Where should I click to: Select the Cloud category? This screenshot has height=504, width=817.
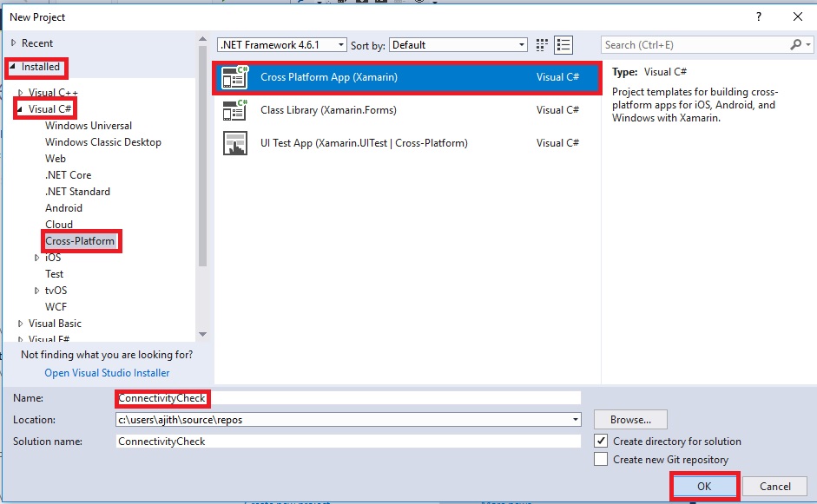[x=59, y=225]
